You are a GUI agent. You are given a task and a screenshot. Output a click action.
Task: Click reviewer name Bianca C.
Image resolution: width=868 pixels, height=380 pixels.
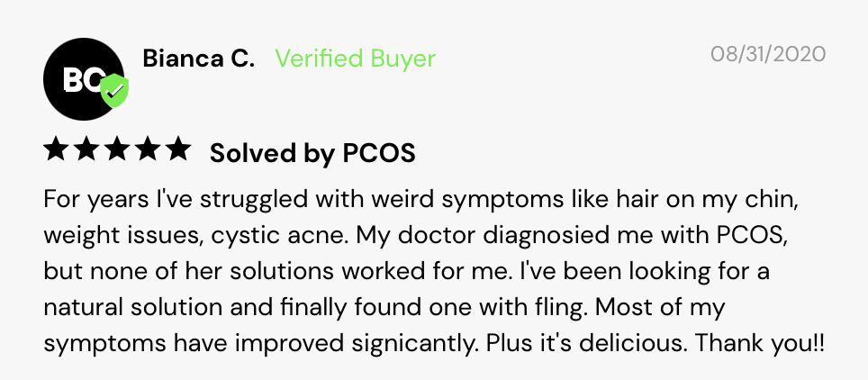click(198, 59)
